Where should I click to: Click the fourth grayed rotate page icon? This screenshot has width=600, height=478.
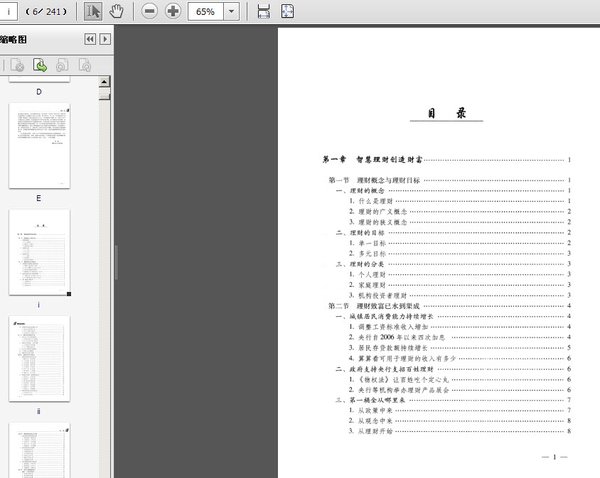point(85,65)
